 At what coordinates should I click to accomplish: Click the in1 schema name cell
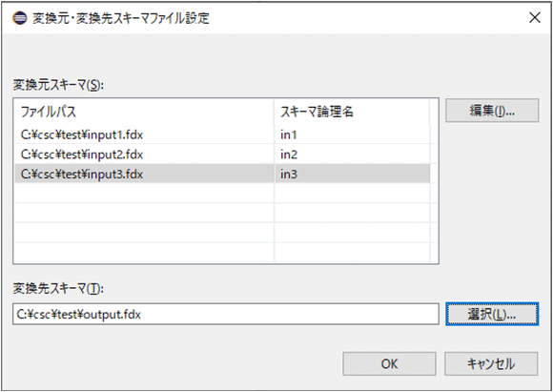click(352, 134)
